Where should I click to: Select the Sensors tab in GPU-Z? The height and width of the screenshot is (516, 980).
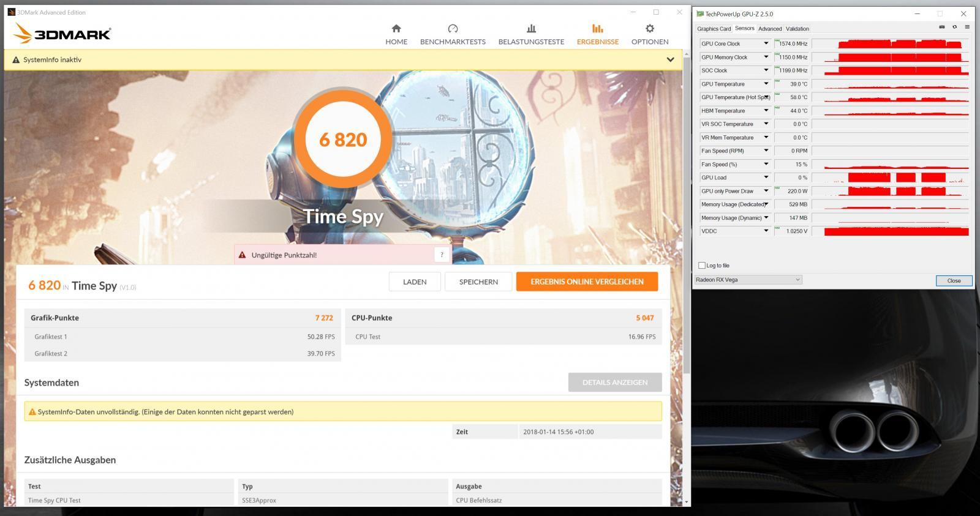tap(744, 28)
